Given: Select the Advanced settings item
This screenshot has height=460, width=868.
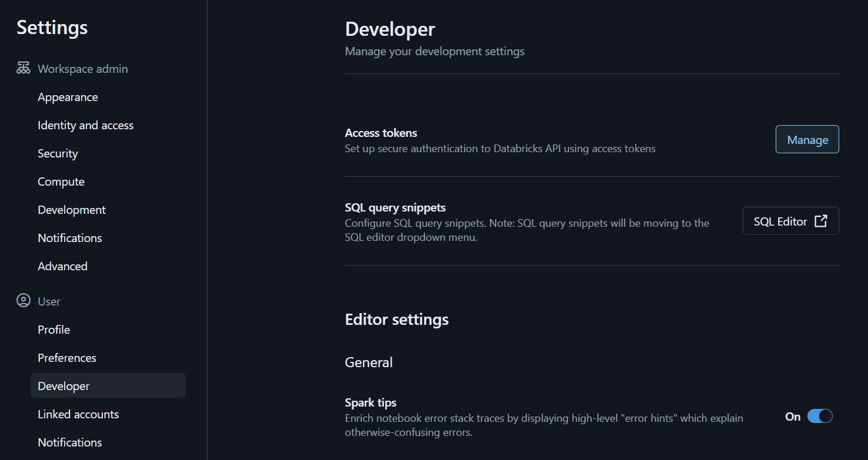Looking at the screenshot, I should 62,266.
